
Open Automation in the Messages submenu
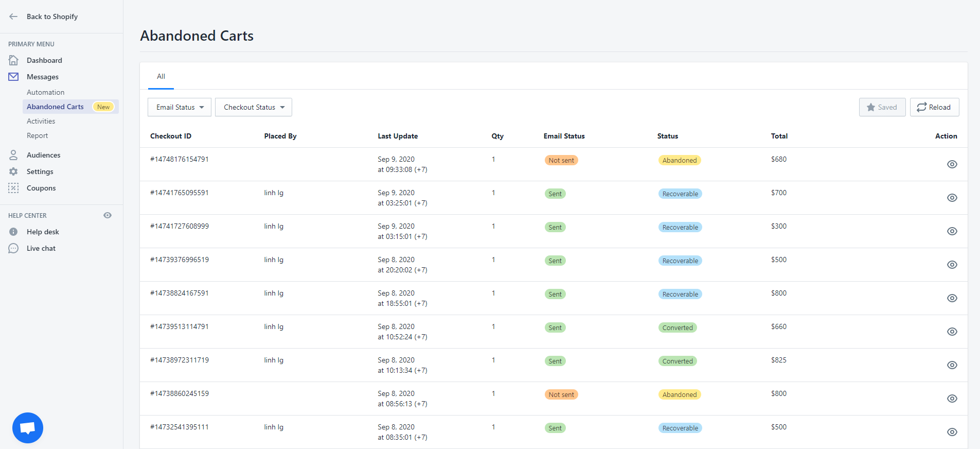coord(46,92)
